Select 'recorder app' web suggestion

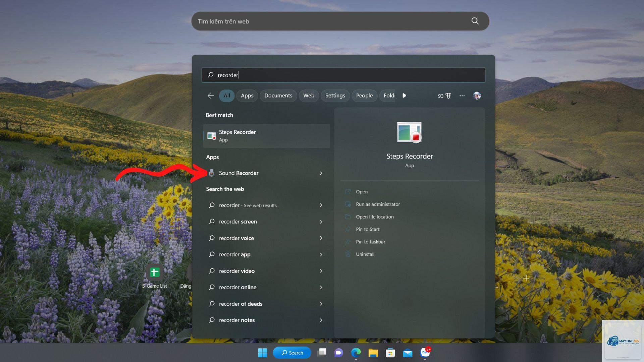[234, 254]
